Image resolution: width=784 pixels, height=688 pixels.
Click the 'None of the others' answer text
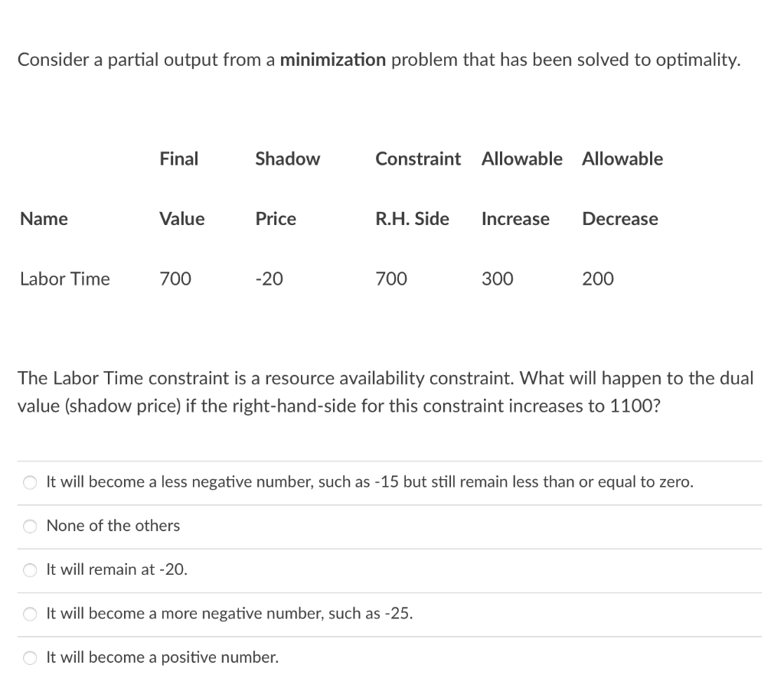[x=113, y=526]
